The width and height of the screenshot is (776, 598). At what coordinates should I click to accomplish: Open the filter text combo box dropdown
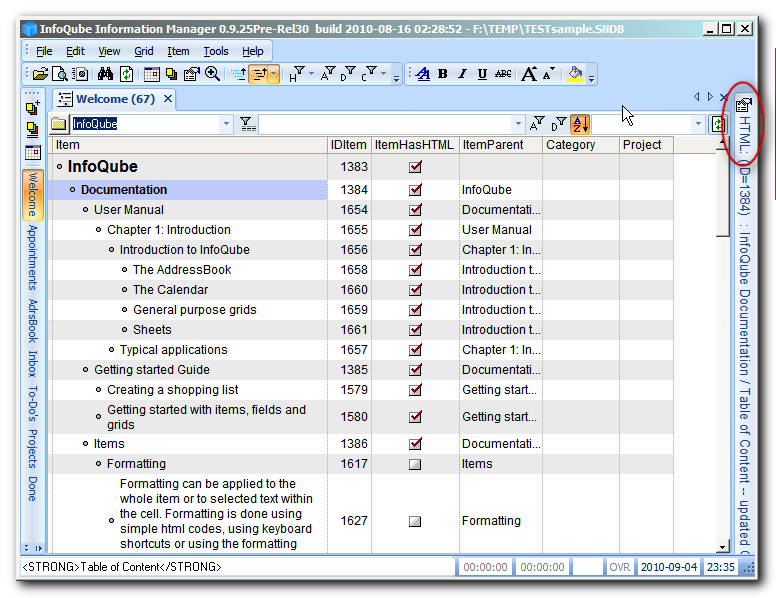pos(518,124)
